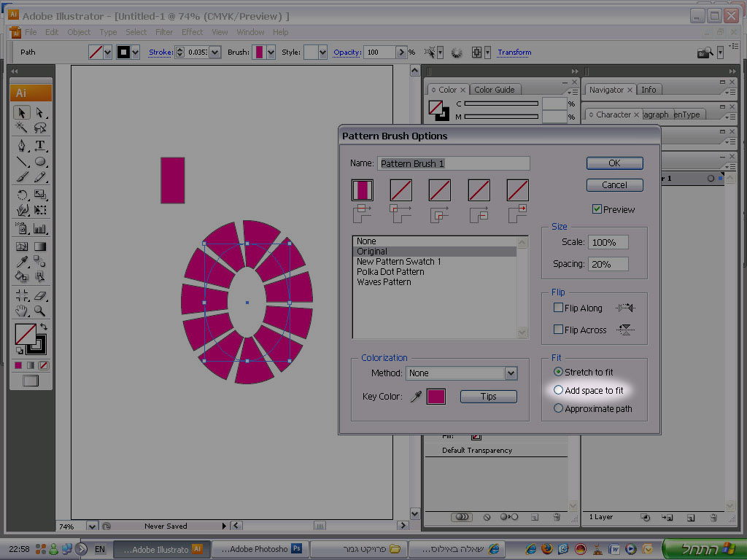Click the Opacity link
Viewport: 747px width, 560px height.
[x=347, y=52]
